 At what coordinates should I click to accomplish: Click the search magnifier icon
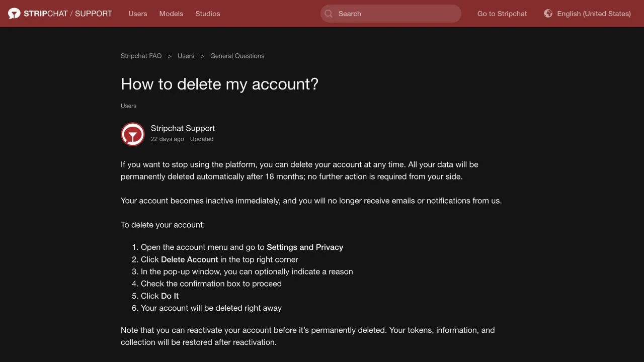point(329,14)
